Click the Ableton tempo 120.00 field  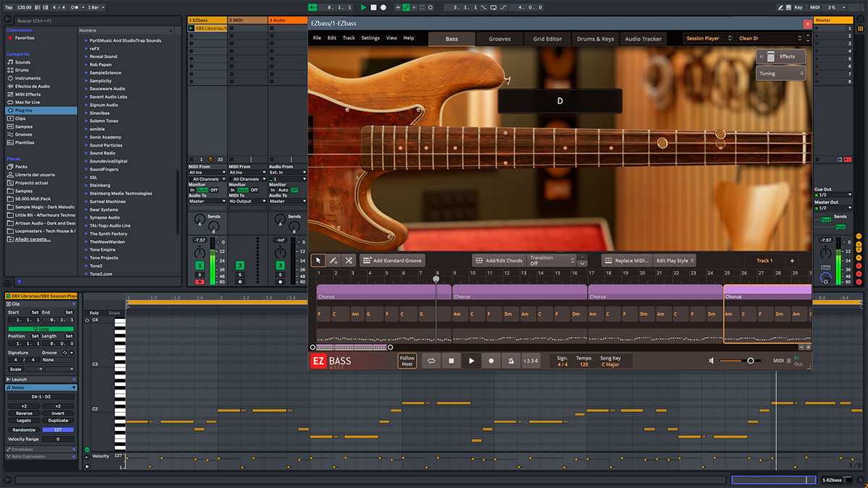(24, 7)
